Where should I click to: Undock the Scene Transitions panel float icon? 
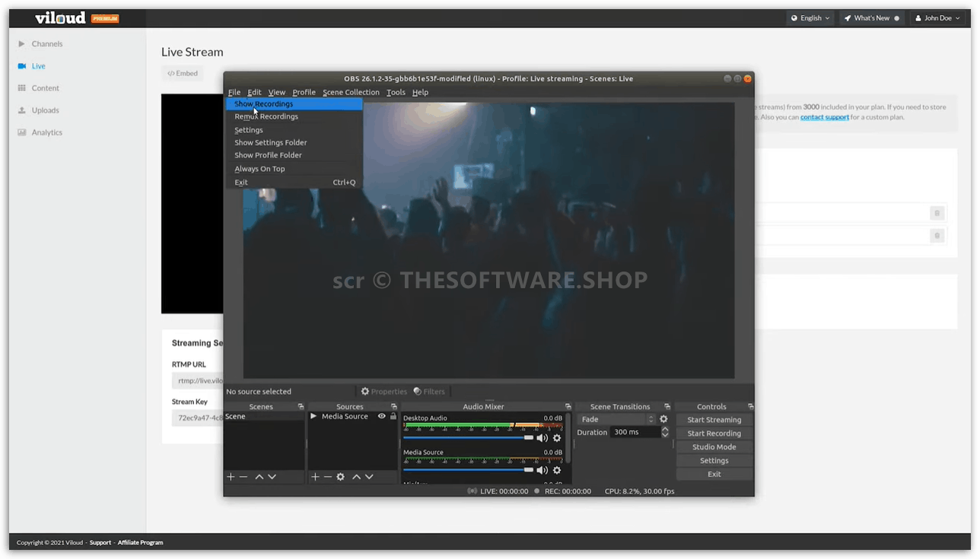pos(667,407)
